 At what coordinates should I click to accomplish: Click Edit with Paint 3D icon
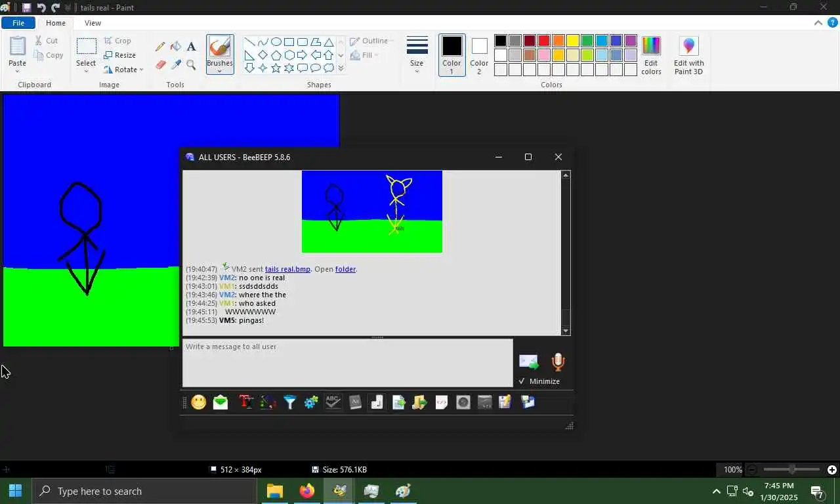[688, 56]
